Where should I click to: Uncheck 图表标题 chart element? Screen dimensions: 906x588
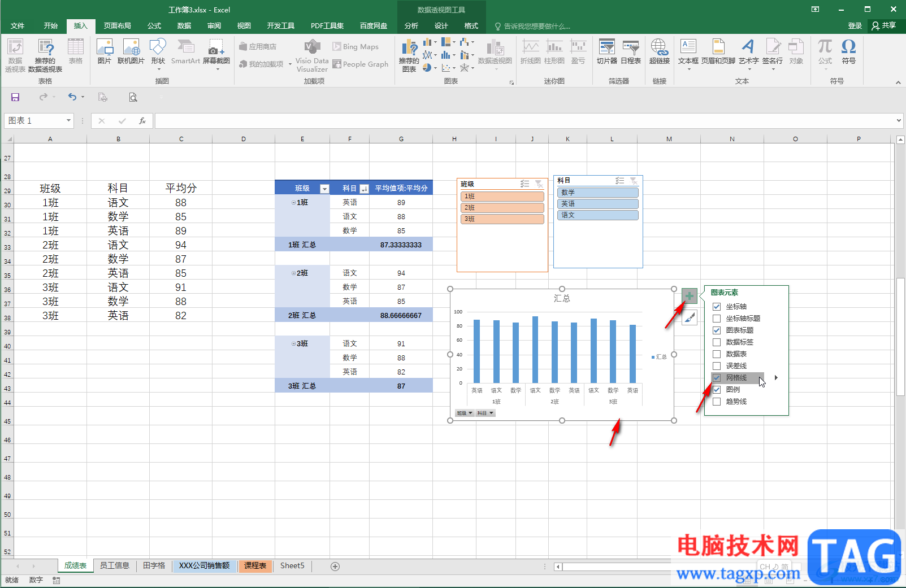tap(717, 330)
